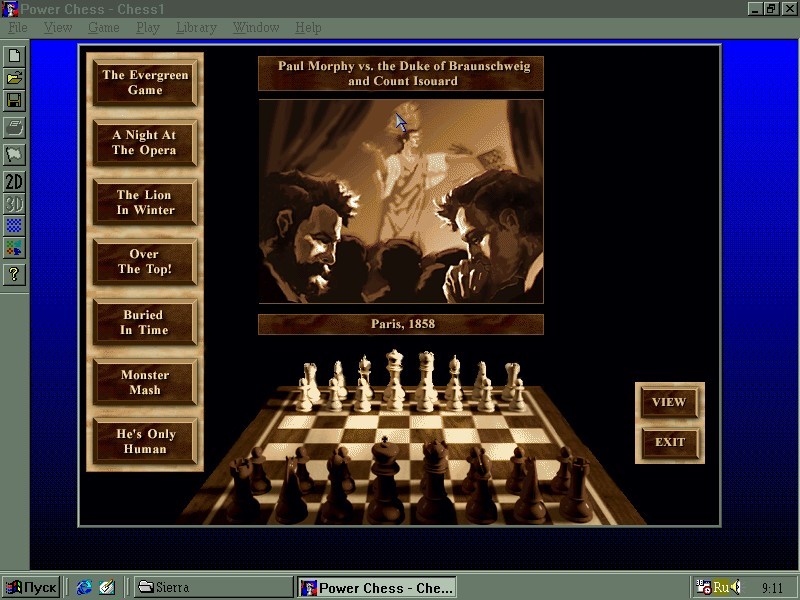Click the second quick launch icon
Image resolution: width=800 pixels, height=600 pixels.
point(107,587)
